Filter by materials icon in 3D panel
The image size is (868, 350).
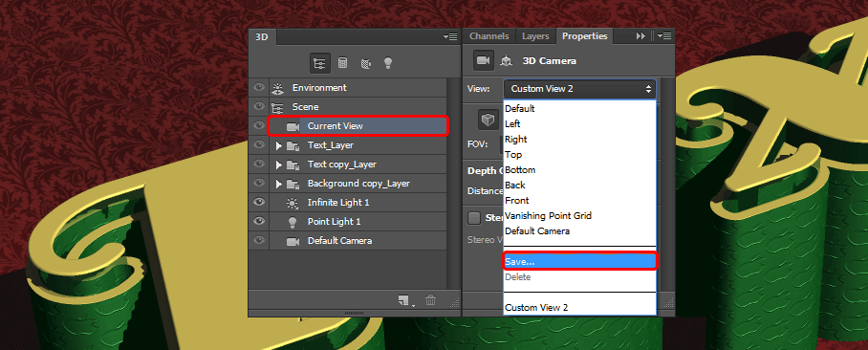[365, 63]
